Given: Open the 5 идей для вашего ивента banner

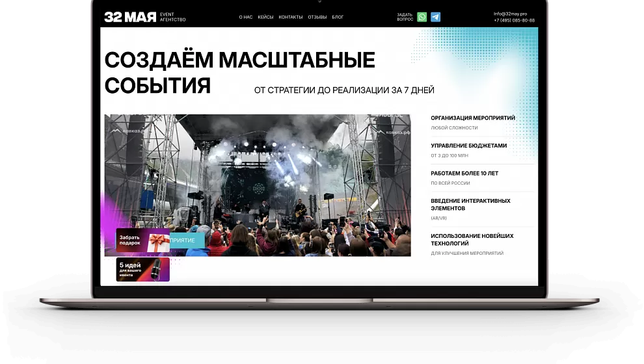Looking at the screenshot, I should [143, 270].
